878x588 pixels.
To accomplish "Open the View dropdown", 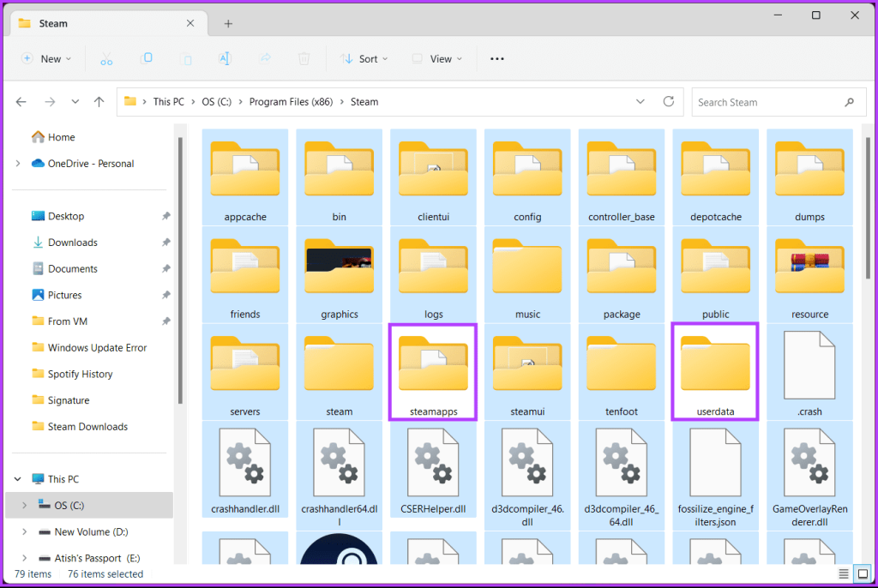I will pos(437,58).
